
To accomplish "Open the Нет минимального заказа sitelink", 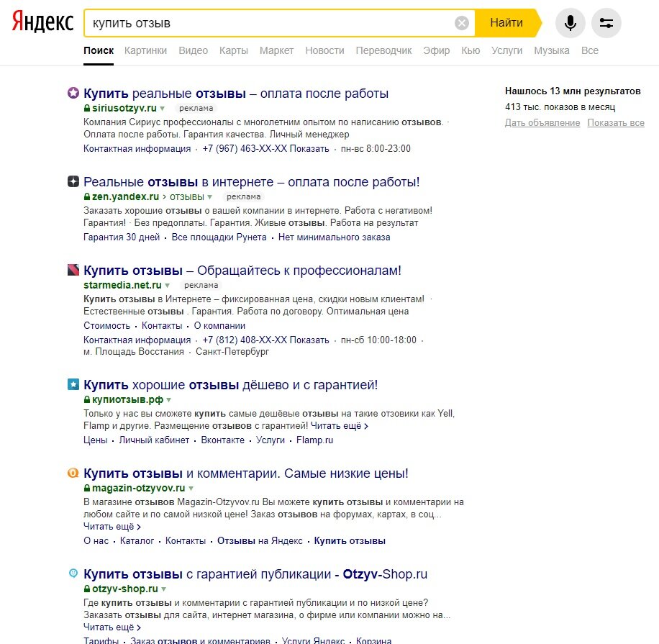I will click(334, 237).
